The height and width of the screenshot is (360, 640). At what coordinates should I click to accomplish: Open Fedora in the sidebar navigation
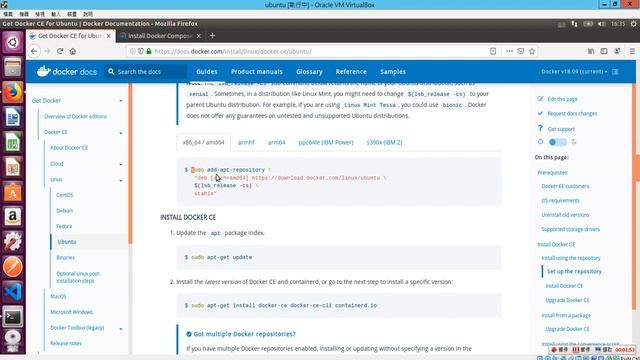point(64,226)
